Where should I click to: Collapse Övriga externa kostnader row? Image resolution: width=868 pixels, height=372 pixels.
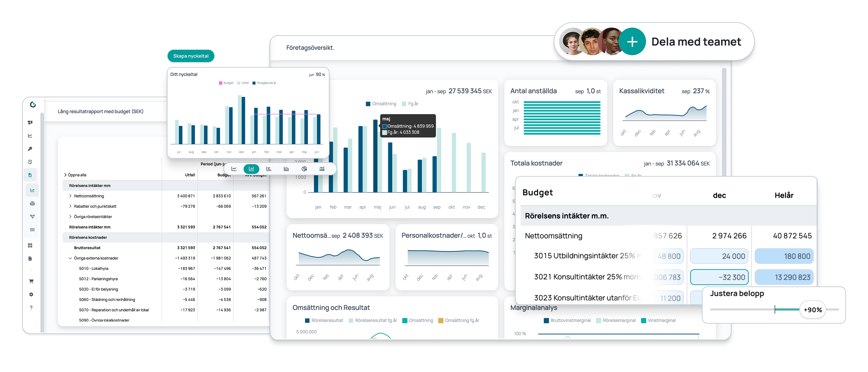70,258
